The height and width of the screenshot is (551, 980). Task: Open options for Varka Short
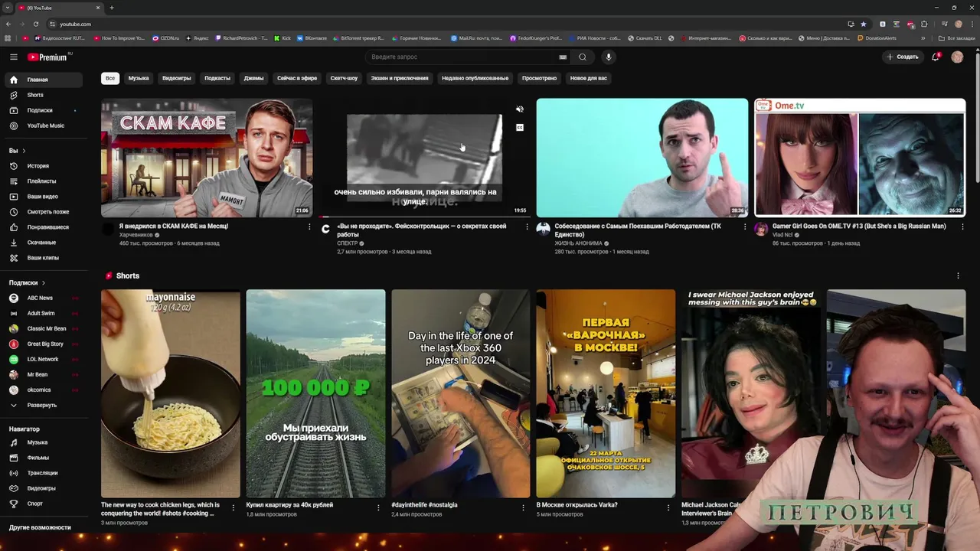pos(668,507)
